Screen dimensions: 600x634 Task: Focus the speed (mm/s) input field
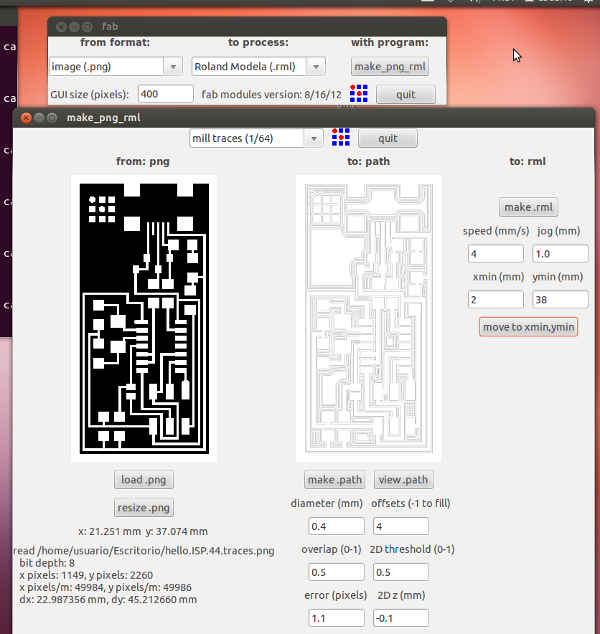(x=495, y=254)
